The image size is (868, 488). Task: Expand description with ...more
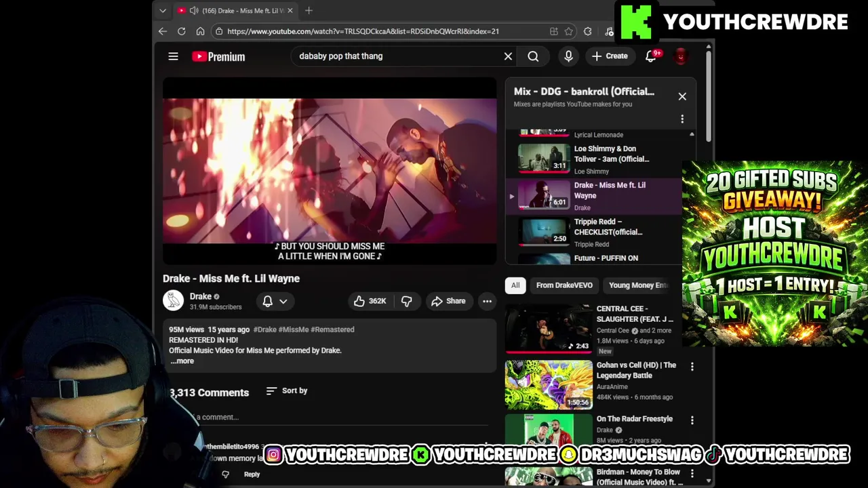[x=182, y=361]
